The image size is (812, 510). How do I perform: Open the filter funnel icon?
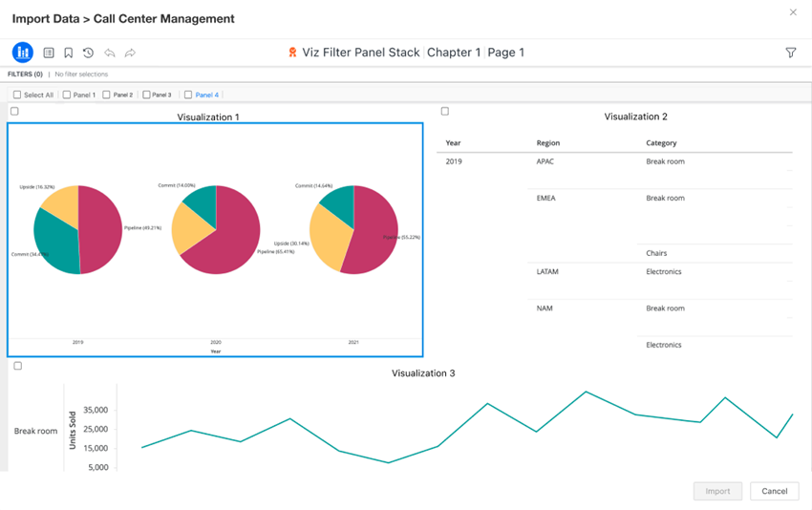[x=790, y=53]
